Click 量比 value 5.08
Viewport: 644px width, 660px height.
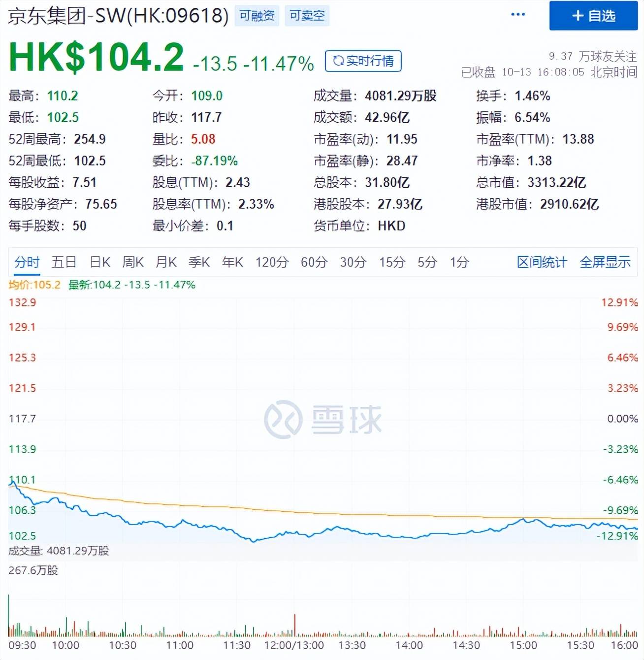[x=203, y=139]
